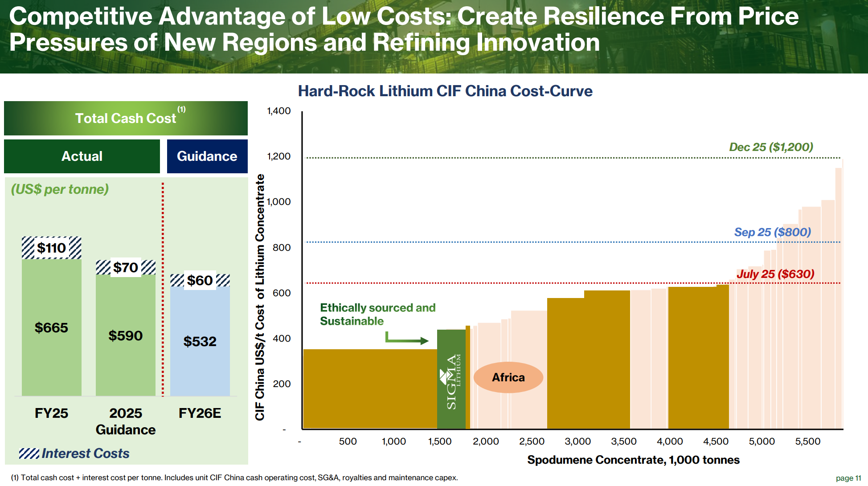Image resolution: width=868 pixels, height=486 pixels.
Task: Click the Sep 25 ($800) price label
Action: 772,232
